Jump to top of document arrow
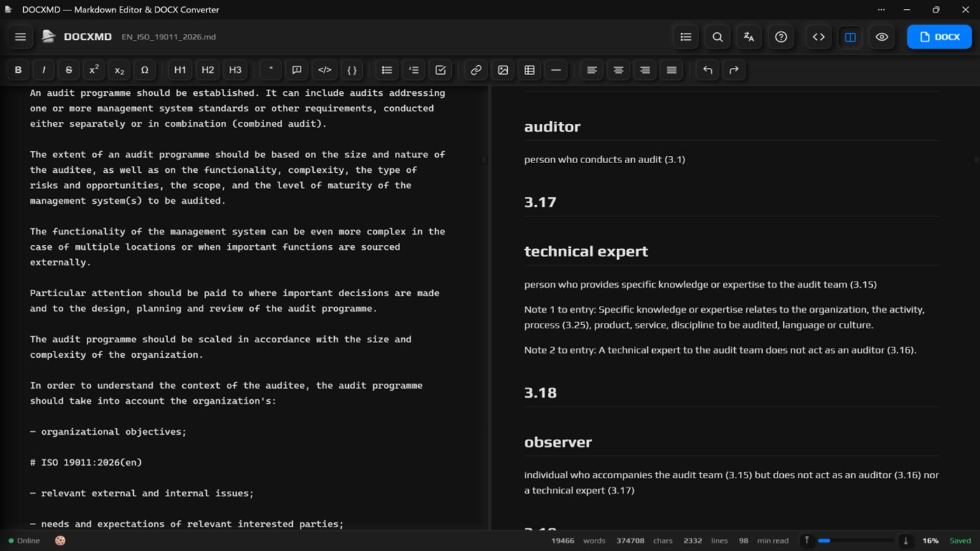 (807, 540)
